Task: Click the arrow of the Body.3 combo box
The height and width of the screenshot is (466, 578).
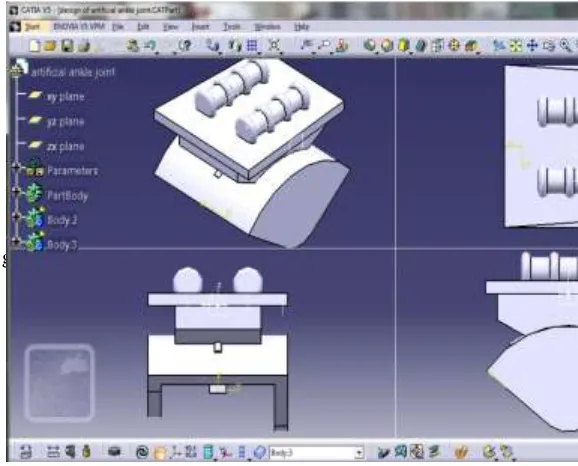Action: tap(359, 453)
